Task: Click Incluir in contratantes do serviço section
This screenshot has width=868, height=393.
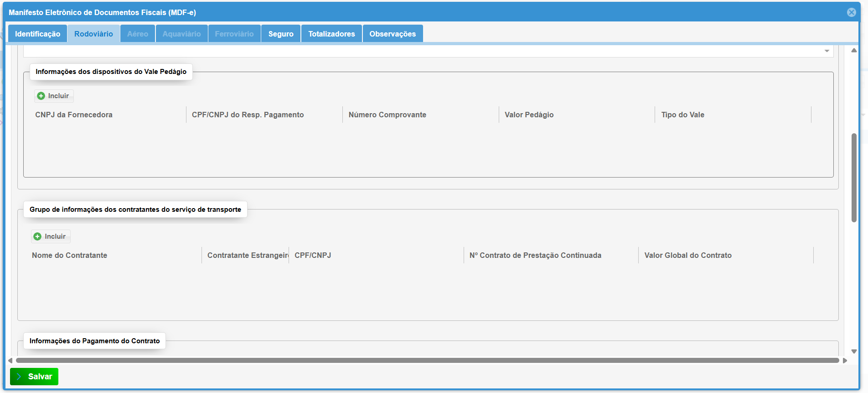Action: pos(51,236)
